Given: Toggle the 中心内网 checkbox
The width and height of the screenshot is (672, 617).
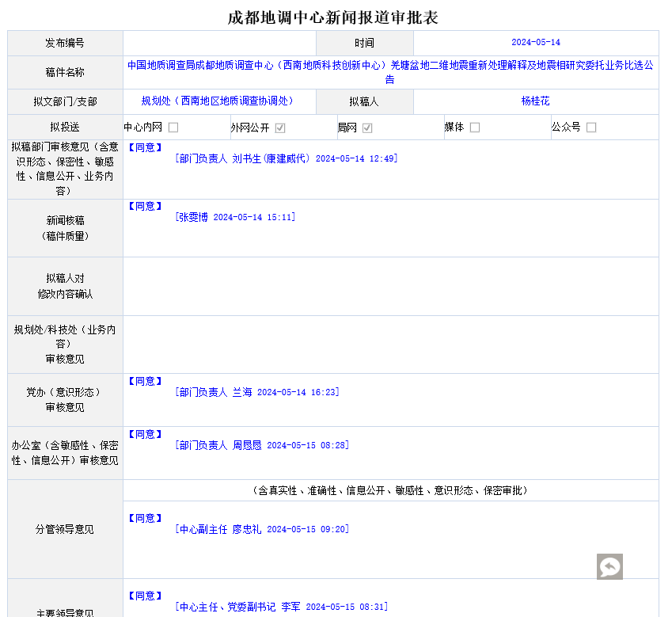Looking at the screenshot, I should (173, 128).
